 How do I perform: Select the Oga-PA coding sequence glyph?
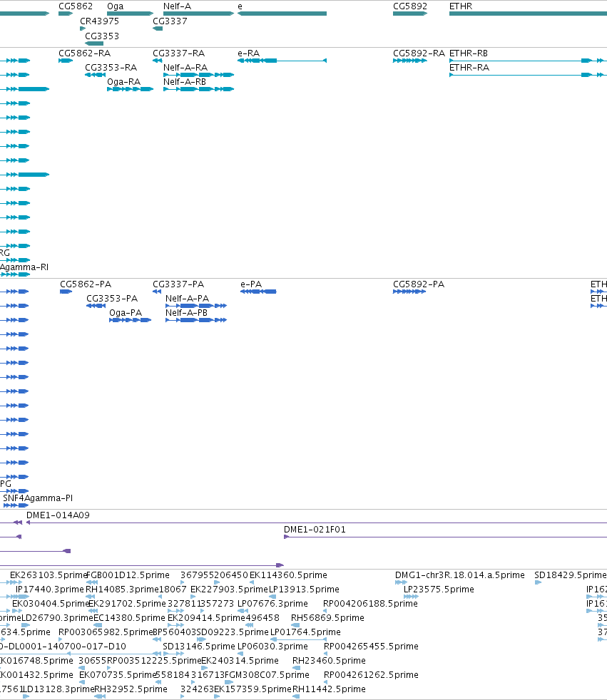[131, 320]
